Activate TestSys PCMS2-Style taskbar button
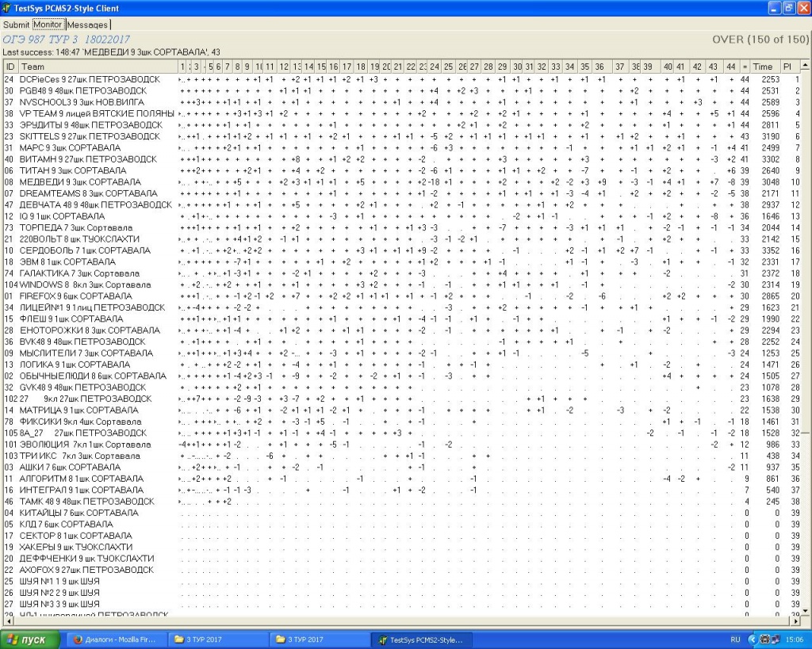812x649 pixels. click(x=420, y=639)
